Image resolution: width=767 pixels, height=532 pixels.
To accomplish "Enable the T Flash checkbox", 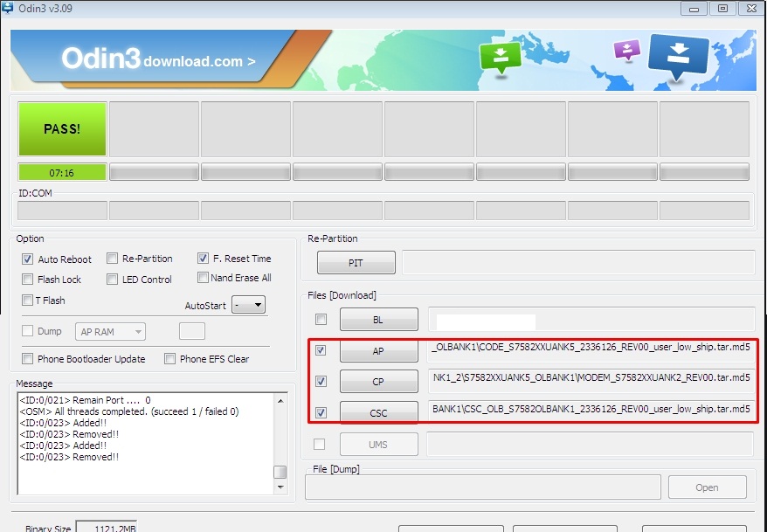I will (x=27, y=301).
